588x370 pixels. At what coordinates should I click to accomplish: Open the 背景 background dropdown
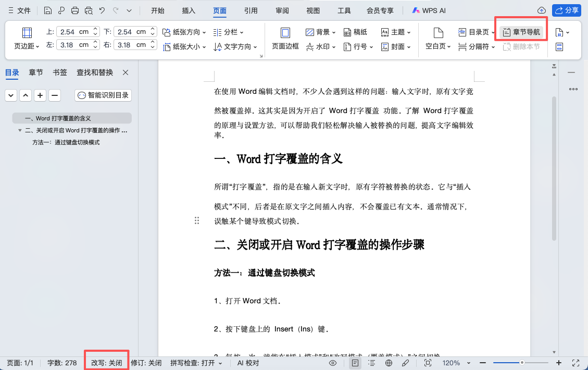(321, 32)
